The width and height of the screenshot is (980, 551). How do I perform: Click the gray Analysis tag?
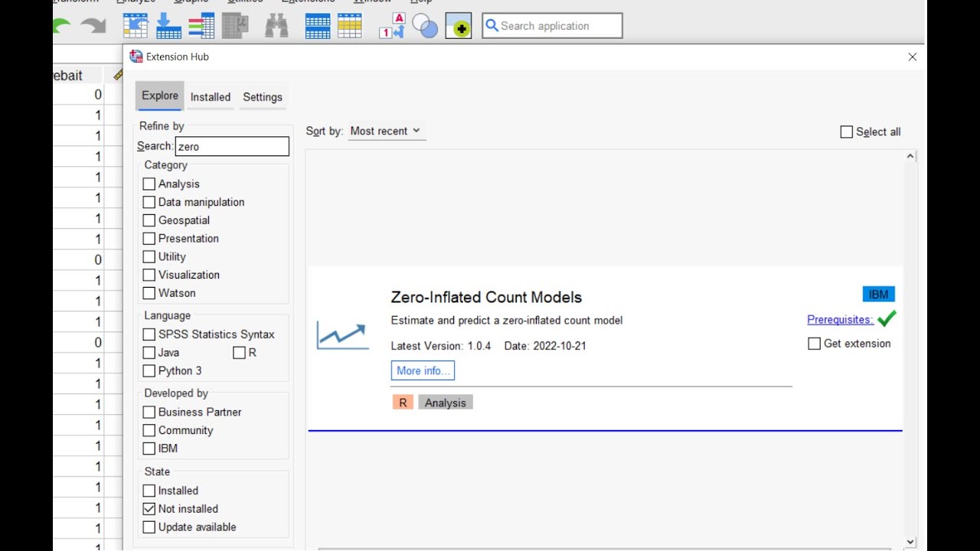coord(446,403)
